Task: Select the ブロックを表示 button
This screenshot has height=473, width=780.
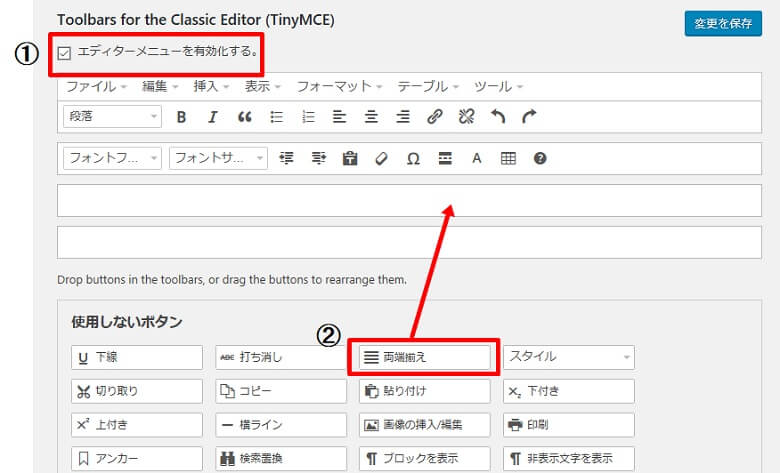Action: 424,459
